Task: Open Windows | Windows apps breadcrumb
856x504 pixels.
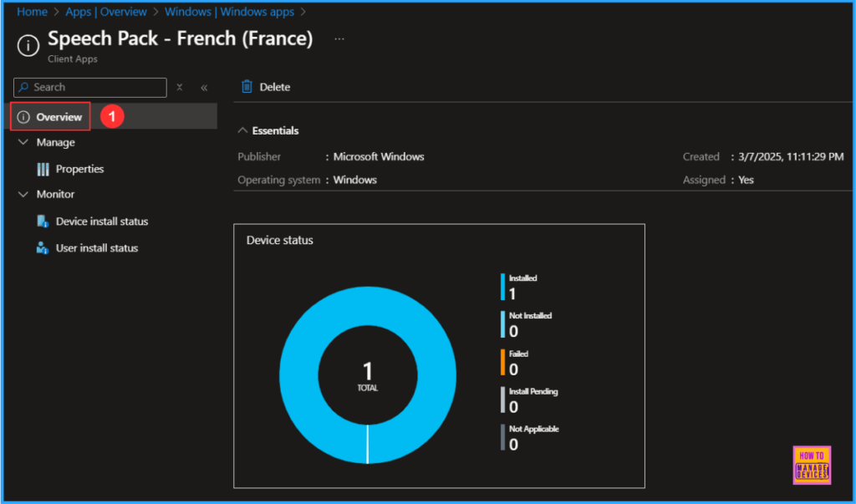Action: 229,12
